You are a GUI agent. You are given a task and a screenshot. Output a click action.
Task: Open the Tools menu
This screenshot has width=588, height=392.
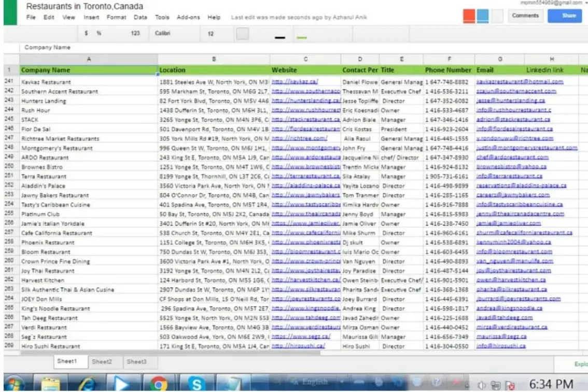point(162,17)
